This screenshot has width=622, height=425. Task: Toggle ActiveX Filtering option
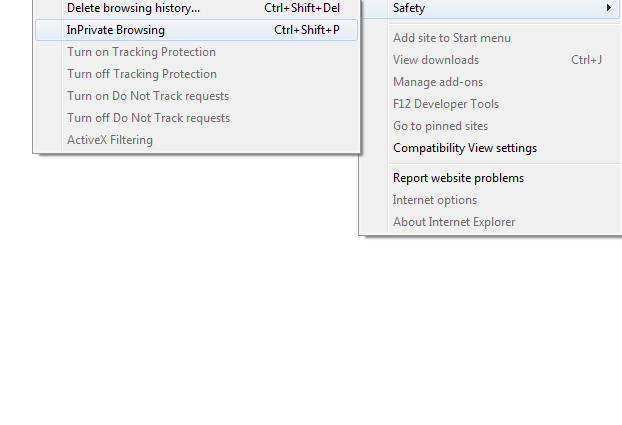tap(110, 140)
